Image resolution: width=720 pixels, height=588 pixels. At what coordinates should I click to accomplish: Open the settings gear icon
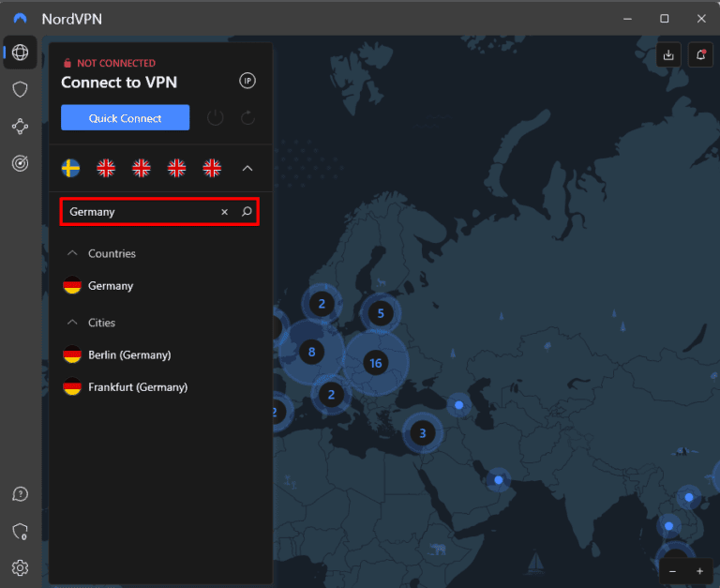click(x=20, y=567)
